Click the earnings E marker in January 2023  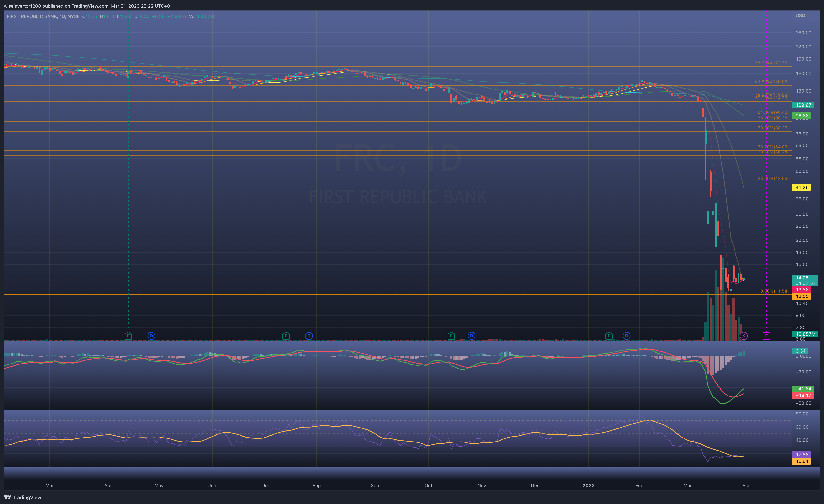tap(609, 336)
